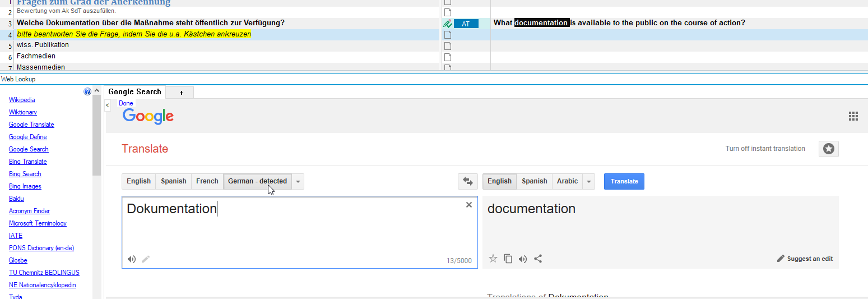
Task: Expand the target language dropdown arrow
Action: [x=588, y=181]
